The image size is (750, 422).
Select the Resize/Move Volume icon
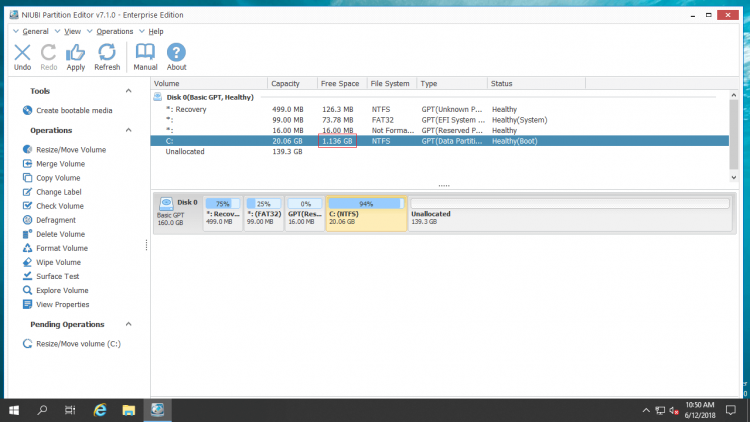[x=27, y=150]
